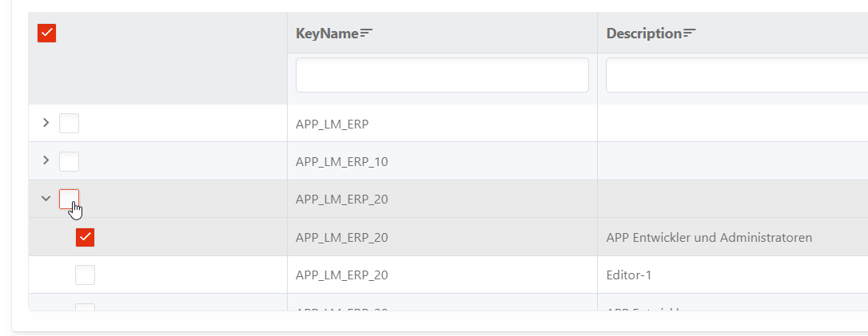The image size is (868, 336).
Task: Expand the APP_LM_ERP row
Action: point(46,123)
